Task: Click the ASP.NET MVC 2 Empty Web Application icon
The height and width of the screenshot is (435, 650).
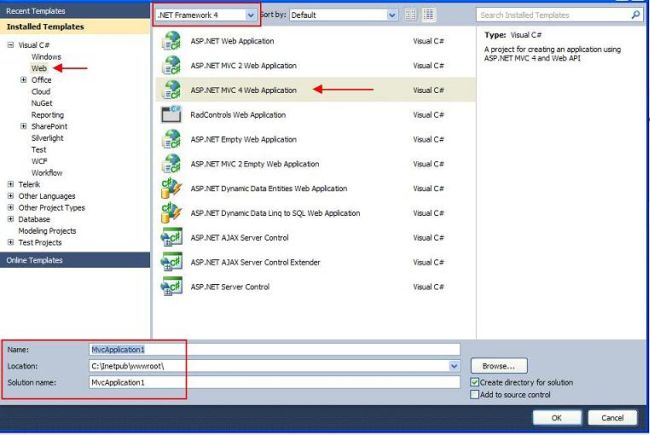Action: point(171,164)
